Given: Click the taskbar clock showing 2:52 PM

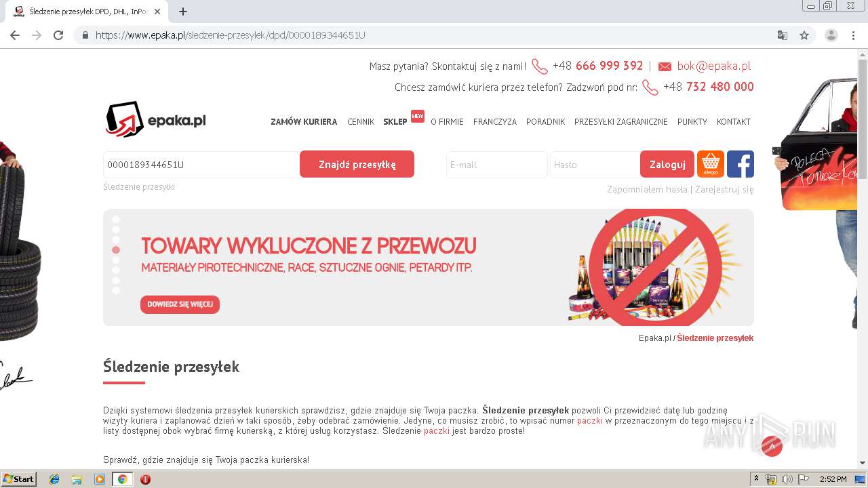Looking at the screenshot, I should pyautogui.click(x=833, y=479).
